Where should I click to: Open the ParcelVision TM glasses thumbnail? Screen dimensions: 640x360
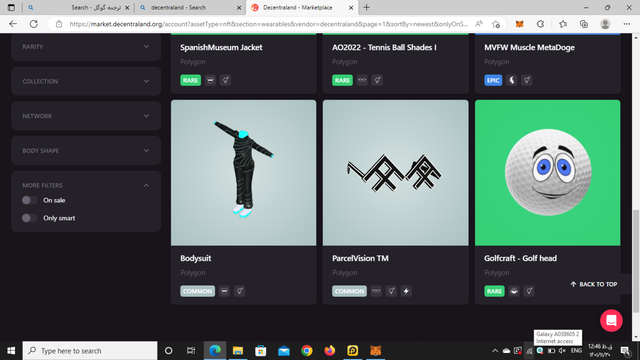coord(396,173)
